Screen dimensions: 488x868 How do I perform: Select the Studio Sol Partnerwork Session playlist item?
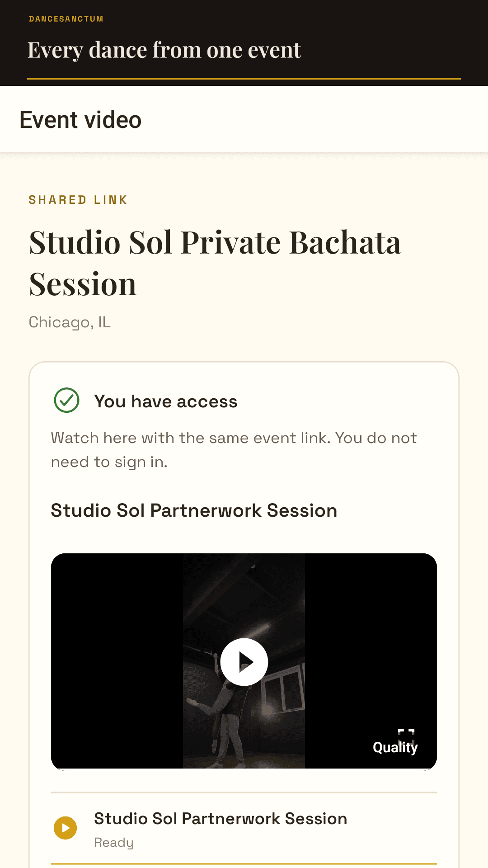point(244,829)
